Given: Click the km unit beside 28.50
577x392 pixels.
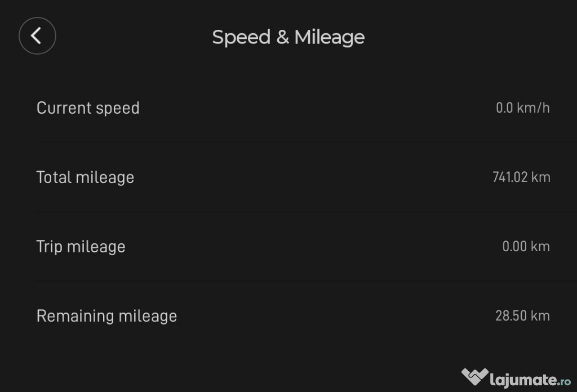Looking at the screenshot, I should tap(541, 315).
